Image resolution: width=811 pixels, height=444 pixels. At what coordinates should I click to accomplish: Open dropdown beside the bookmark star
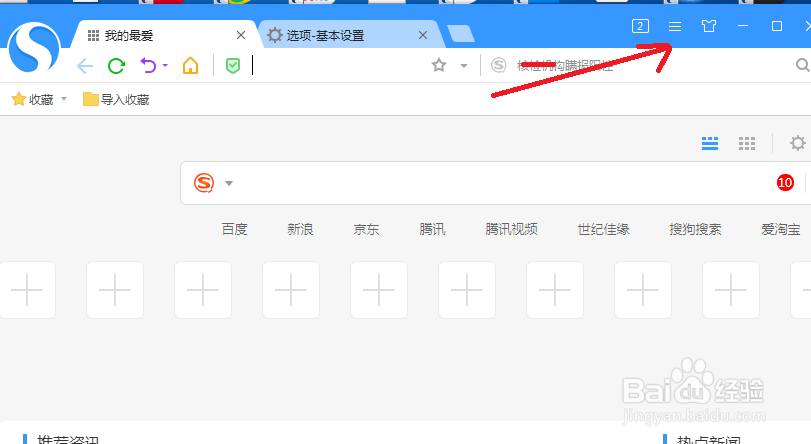[464, 66]
